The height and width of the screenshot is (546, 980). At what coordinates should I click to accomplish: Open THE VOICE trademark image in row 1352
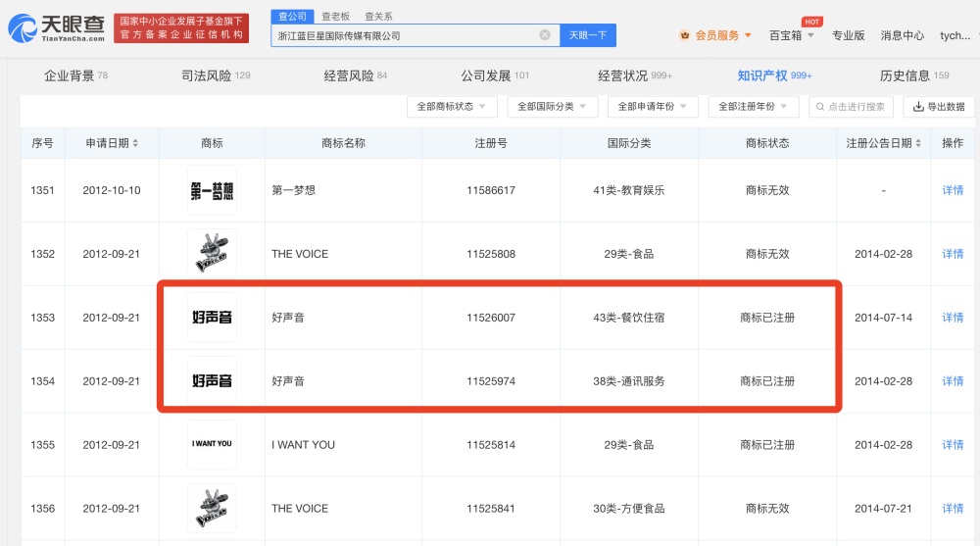pyautogui.click(x=212, y=254)
